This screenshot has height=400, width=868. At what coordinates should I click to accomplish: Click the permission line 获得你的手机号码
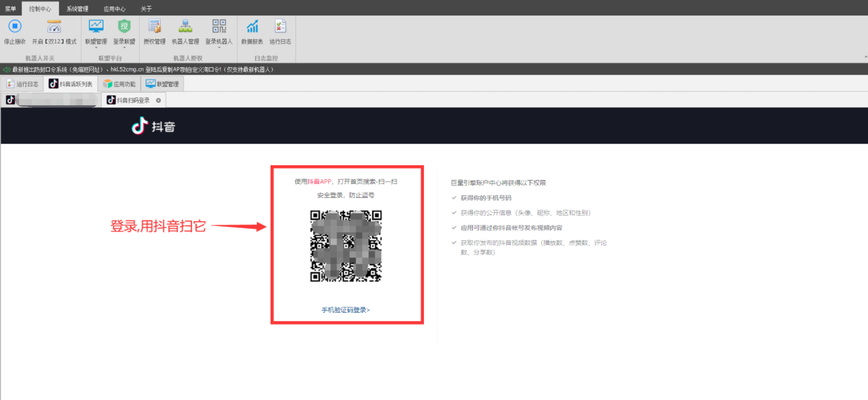click(x=486, y=198)
